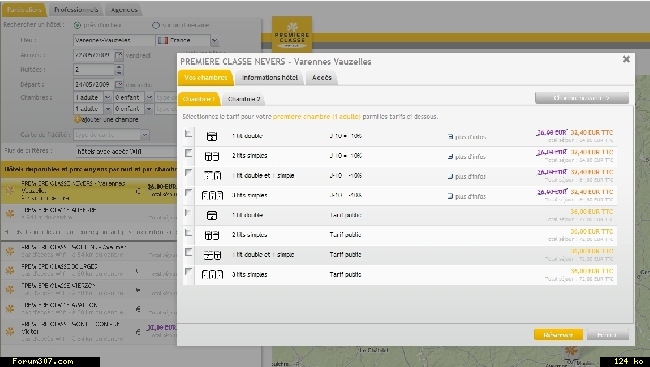Click plus d'infos icon for 2 lits simples
Viewport: 650px width, 367px height.
[450, 156]
